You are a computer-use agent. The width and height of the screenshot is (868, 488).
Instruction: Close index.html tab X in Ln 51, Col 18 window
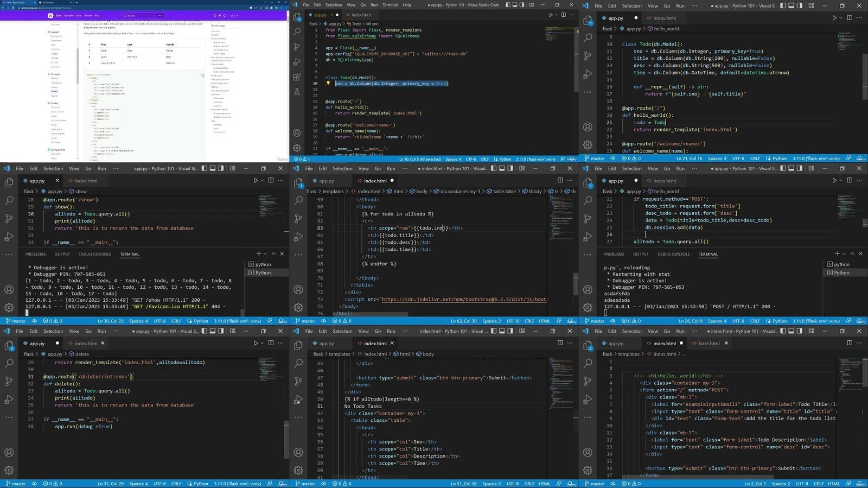(x=392, y=343)
